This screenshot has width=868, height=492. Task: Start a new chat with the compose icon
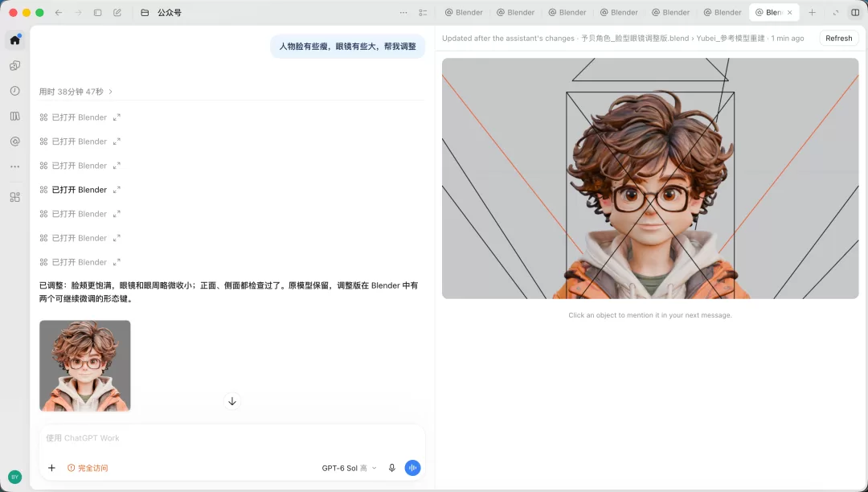117,12
